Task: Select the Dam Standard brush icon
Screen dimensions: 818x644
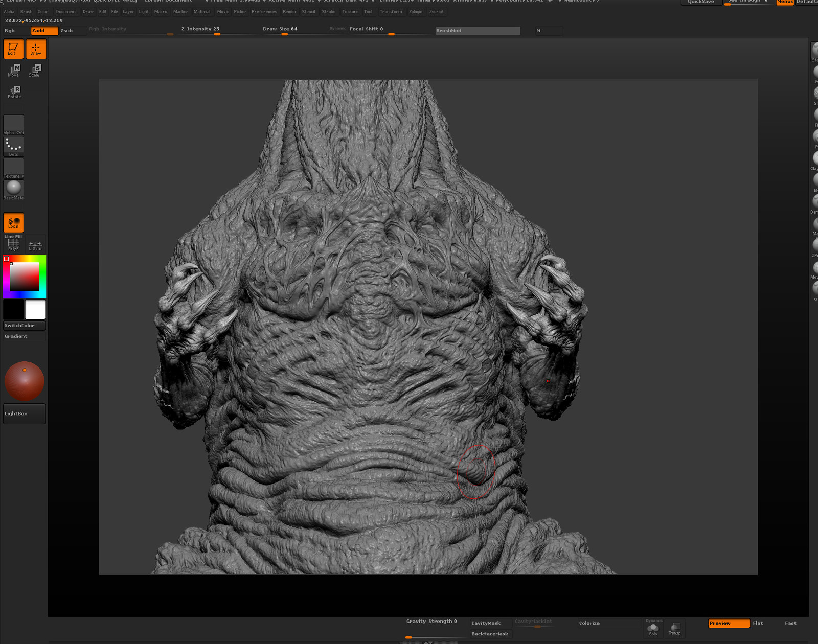Action: coord(814,203)
